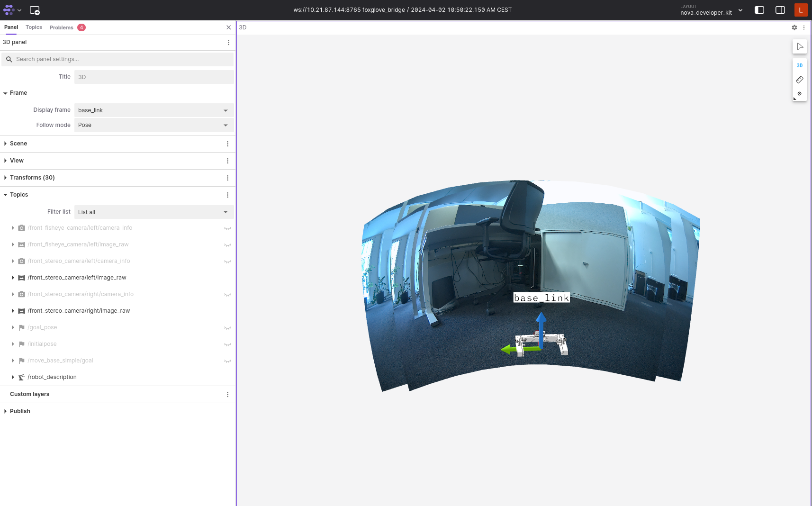Image resolution: width=812 pixels, height=506 pixels.
Task: Open the 3D panel settings gear
Action: pos(794,27)
